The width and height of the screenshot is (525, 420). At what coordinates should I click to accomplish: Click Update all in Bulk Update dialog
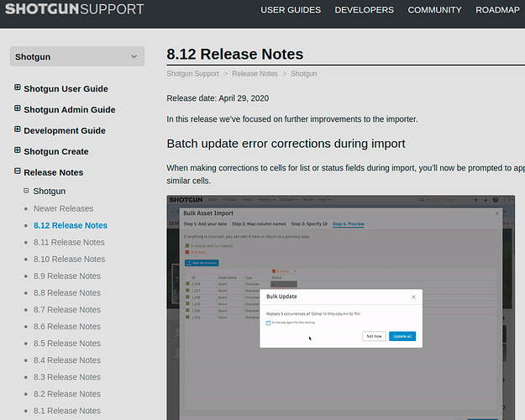[x=402, y=336]
